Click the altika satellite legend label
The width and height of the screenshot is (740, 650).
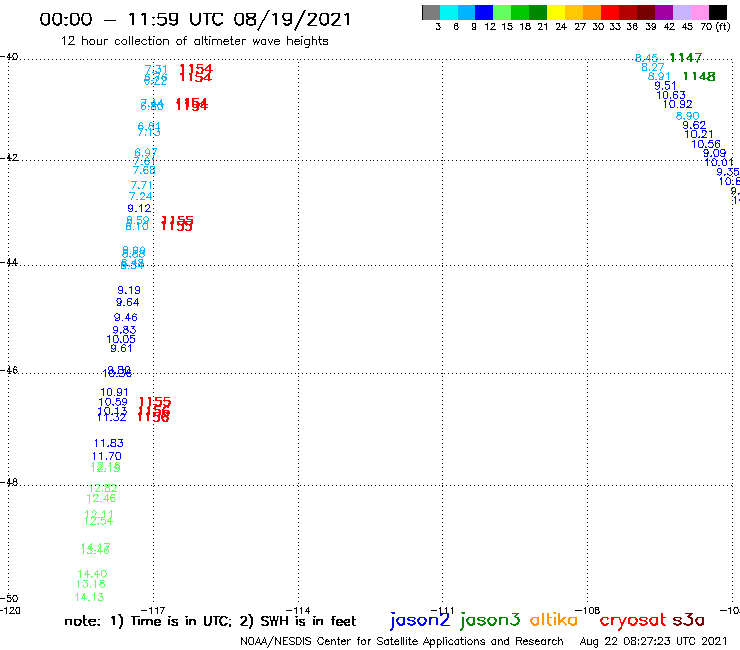pyautogui.click(x=553, y=620)
